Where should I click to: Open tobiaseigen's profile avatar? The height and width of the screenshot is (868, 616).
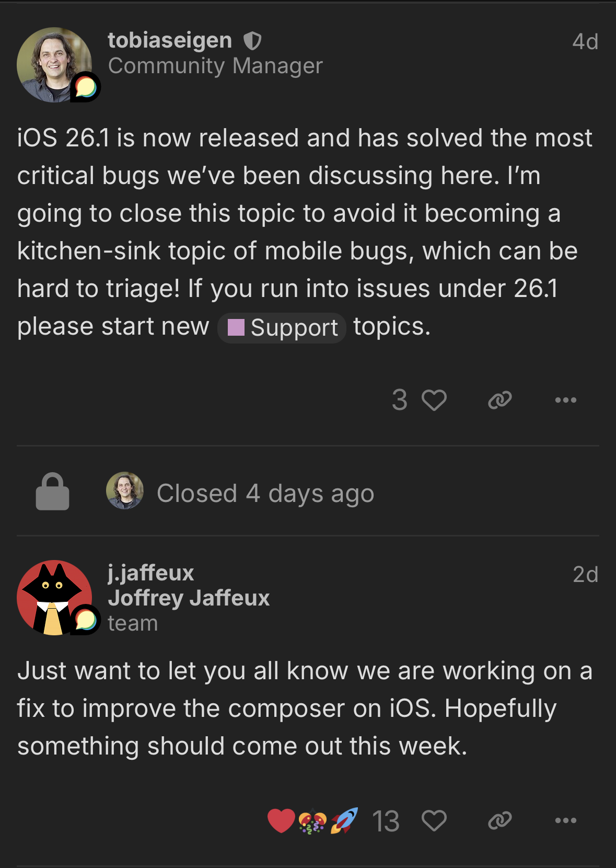(x=54, y=65)
